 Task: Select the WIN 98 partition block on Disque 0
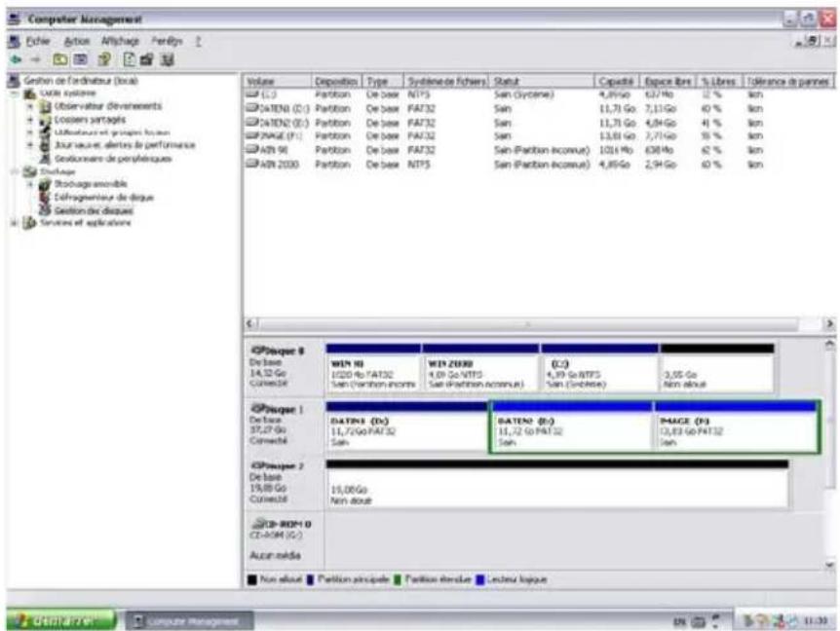point(373,368)
